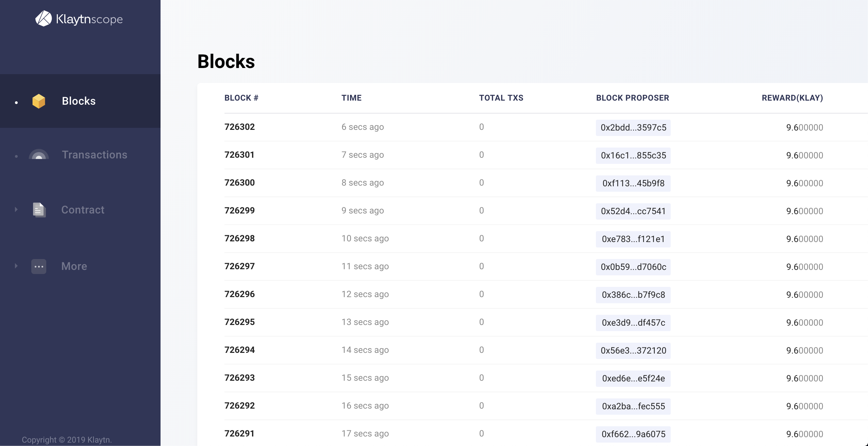868x446 pixels.
Task: Open proposer address 0xed6e...e5f24e
Action: [633, 378]
